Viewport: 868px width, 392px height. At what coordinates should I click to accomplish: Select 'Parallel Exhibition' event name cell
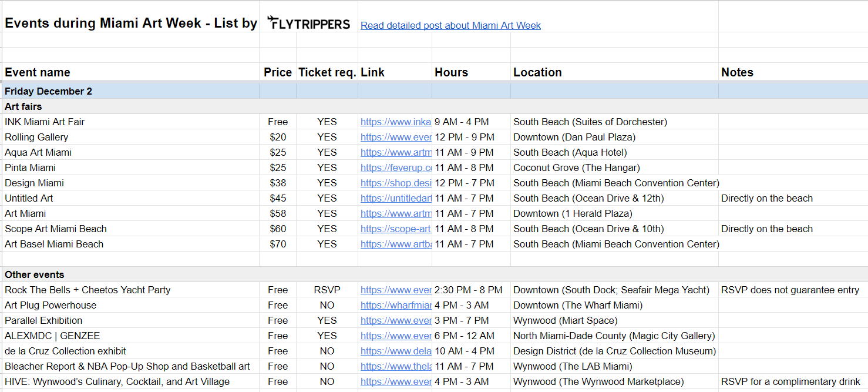point(131,320)
